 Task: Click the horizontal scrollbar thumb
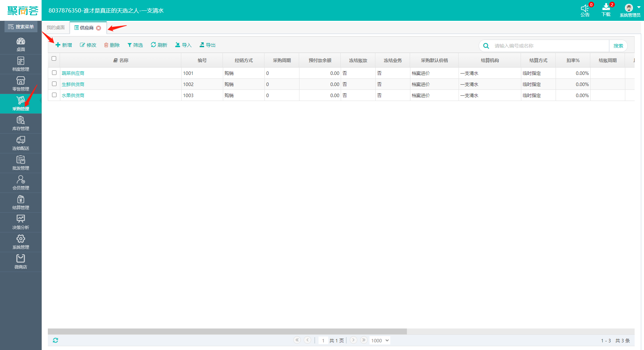(x=227, y=332)
